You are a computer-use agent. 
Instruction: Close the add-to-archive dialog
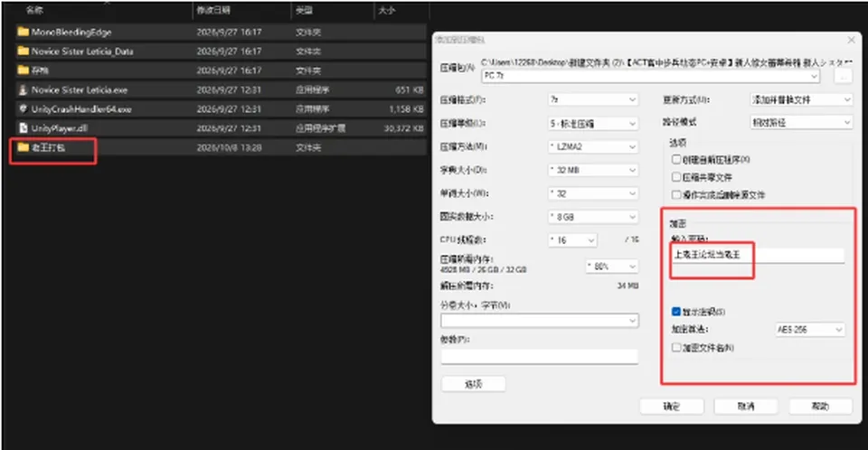tap(851, 40)
